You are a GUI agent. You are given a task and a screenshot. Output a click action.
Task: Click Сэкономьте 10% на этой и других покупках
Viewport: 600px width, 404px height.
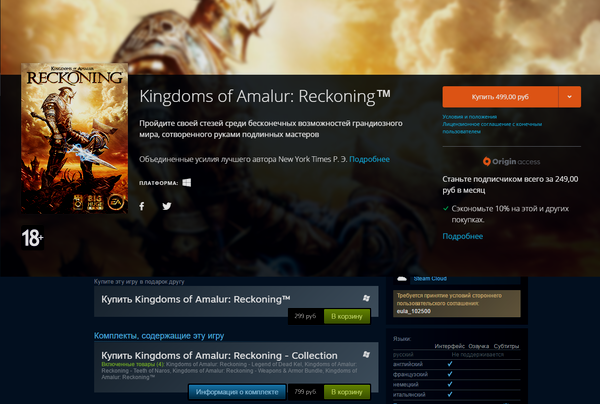(510, 214)
